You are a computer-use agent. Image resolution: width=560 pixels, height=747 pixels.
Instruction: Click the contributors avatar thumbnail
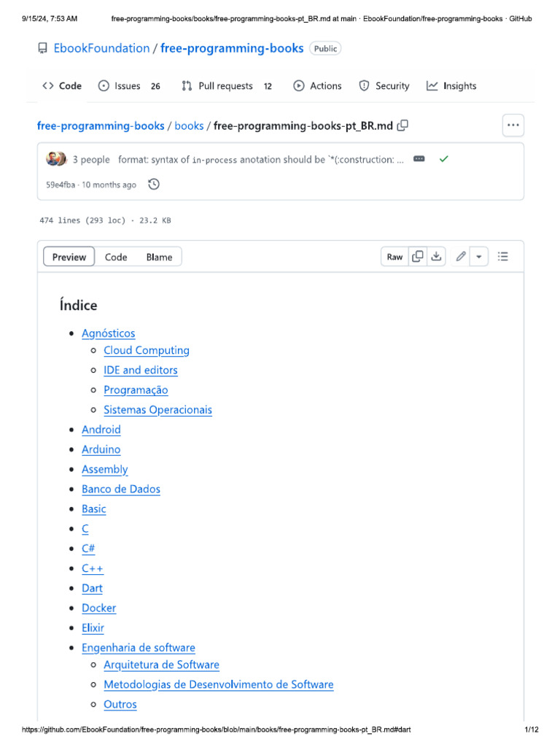(x=56, y=159)
